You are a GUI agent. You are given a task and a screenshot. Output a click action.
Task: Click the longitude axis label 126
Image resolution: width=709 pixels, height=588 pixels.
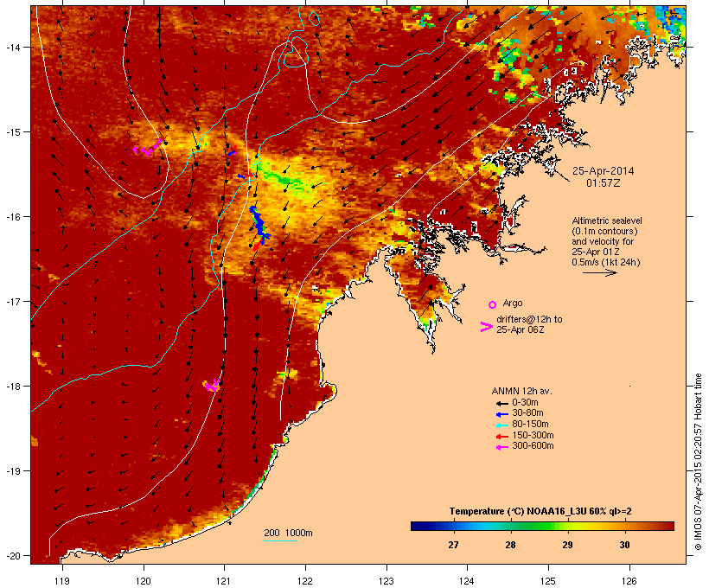pos(629,581)
